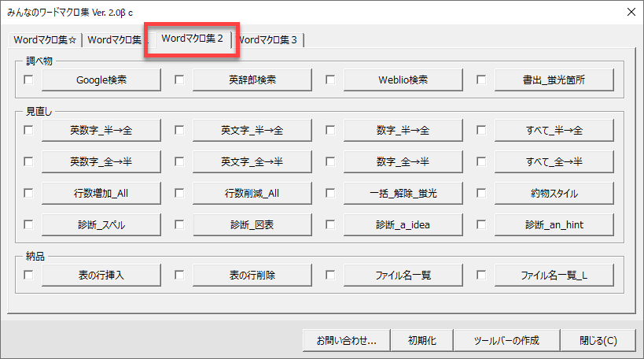Click the Weblio検索 button
644x359 pixels.
[x=403, y=80]
